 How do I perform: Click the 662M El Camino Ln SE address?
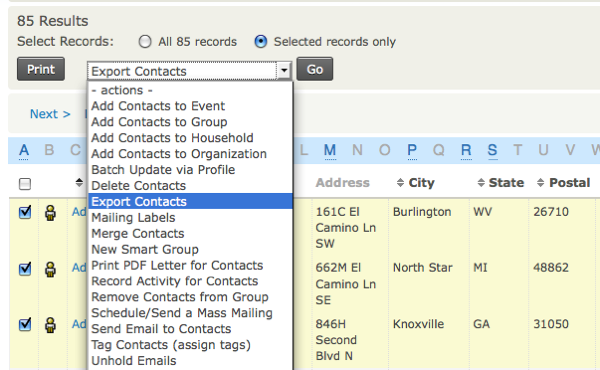pos(346,284)
